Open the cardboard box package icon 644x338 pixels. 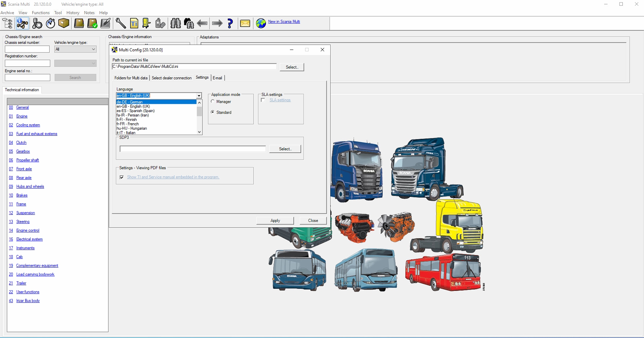pos(64,23)
